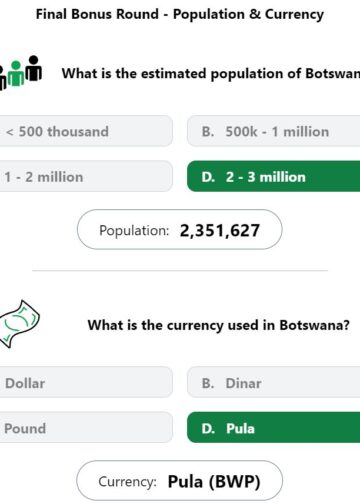Pick the '1 - 2 million' option

tap(86, 176)
